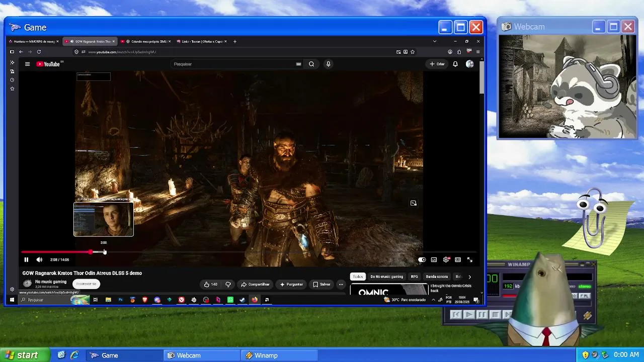The width and height of the screenshot is (644, 362).
Task: Enter fullscreen video mode
Action: pyautogui.click(x=470, y=260)
